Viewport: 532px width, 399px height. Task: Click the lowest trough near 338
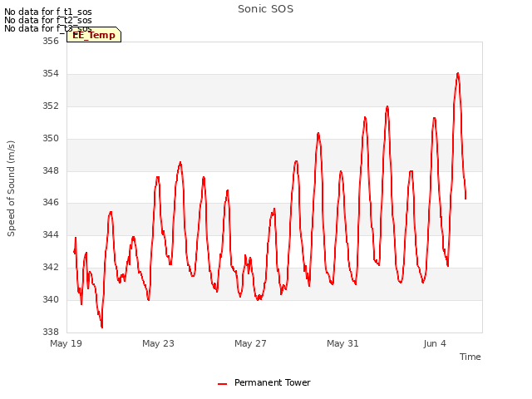point(101,327)
